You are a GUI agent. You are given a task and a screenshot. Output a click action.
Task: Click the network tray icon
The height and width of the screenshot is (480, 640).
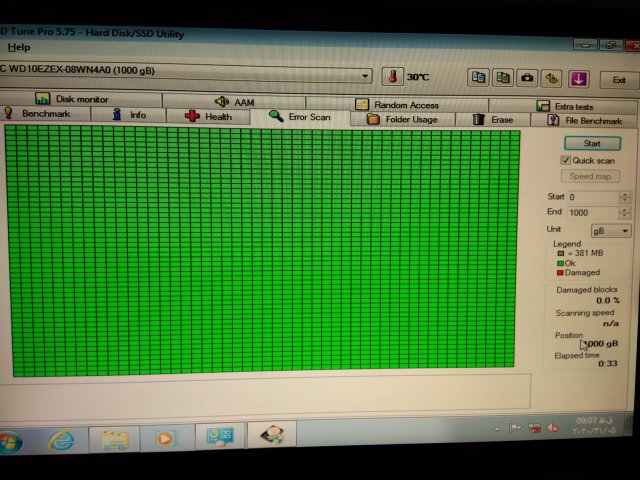point(534,428)
